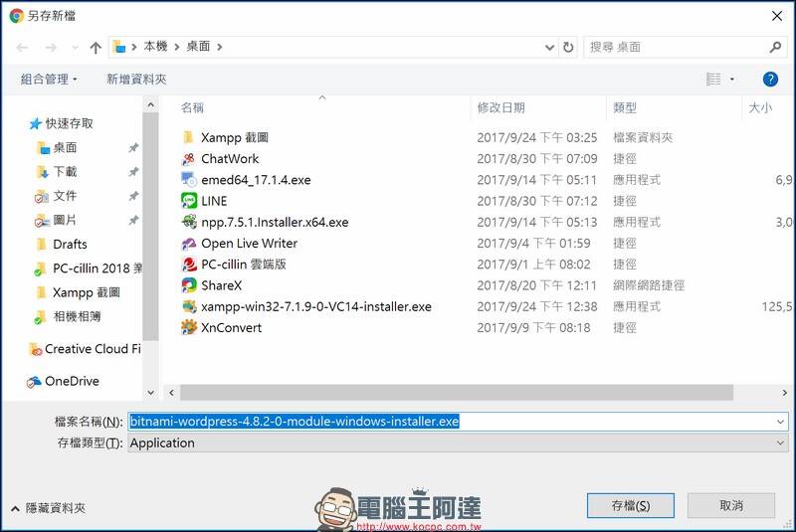Unpin 桌面 via its pin icon
Screen dimensions: 796x532
pos(133,147)
